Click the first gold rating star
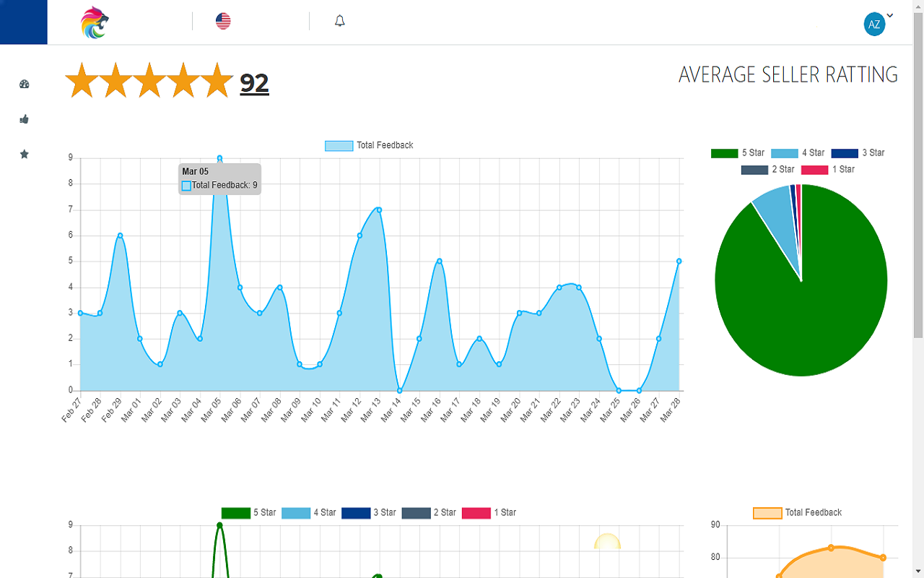This screenshot has width=924, height=578. click(x=82, y=80)
